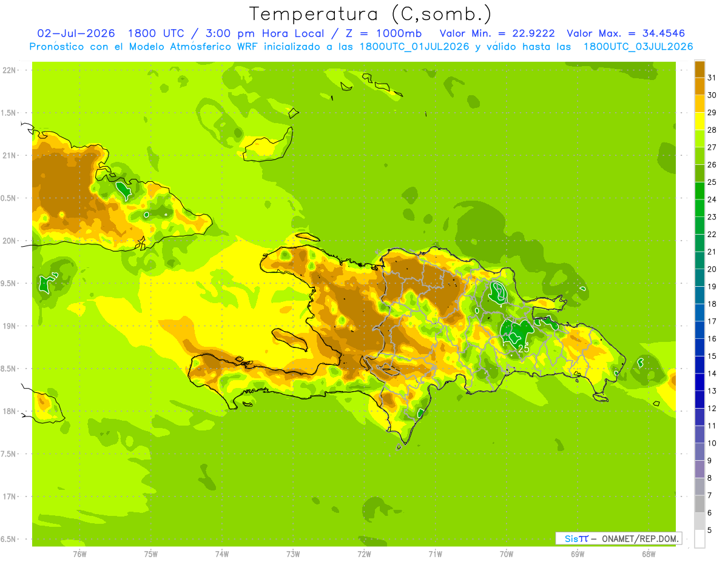
Task: Click the '9.5N' latitude label
Action: click(8, 283)
